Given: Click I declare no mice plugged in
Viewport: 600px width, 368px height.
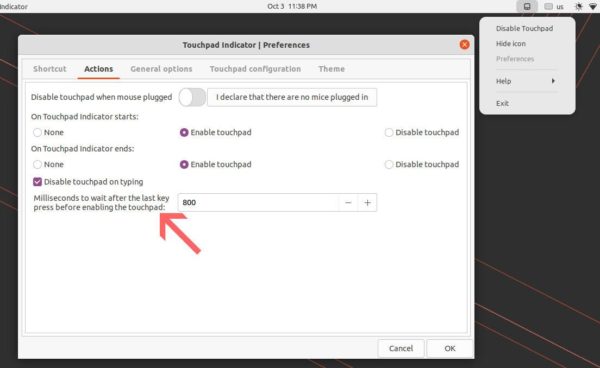Looking at the screenshot, I should 292,97.
